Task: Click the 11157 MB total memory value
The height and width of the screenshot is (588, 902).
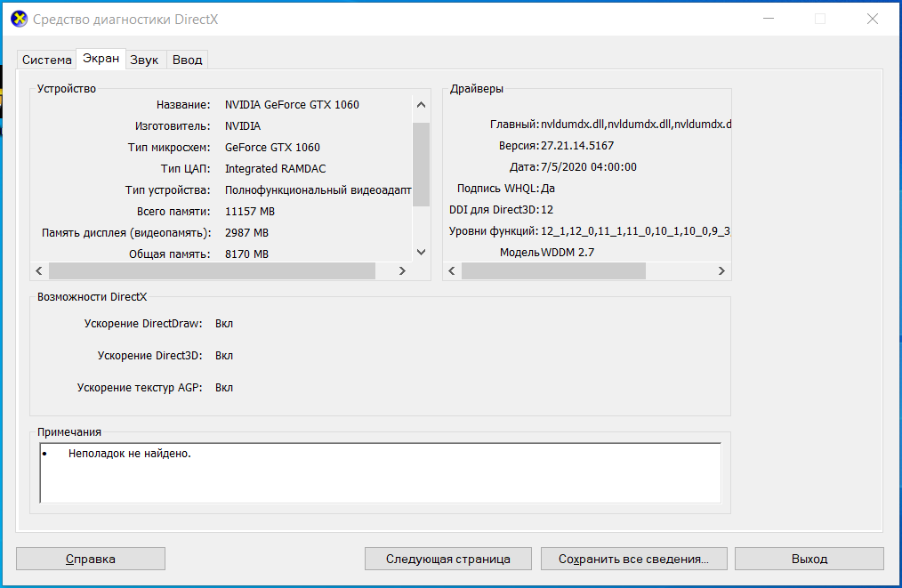Action: point(250,211)
